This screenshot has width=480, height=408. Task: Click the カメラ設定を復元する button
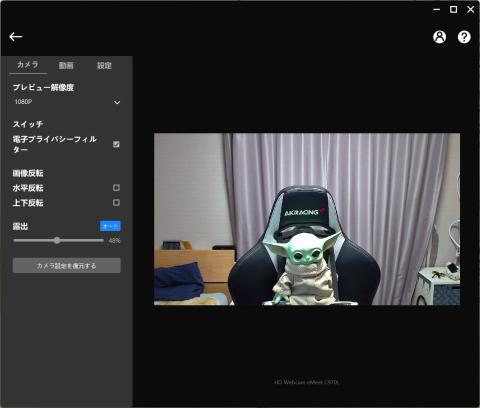[x=67, y=266]
